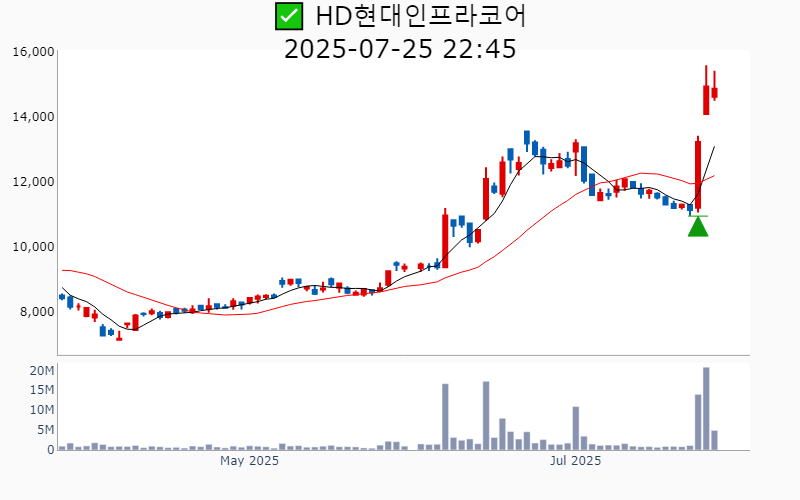Click the timestamp 2025-07-25 22:45
This screenshot has width=800, height=500.
click(400, 49)
